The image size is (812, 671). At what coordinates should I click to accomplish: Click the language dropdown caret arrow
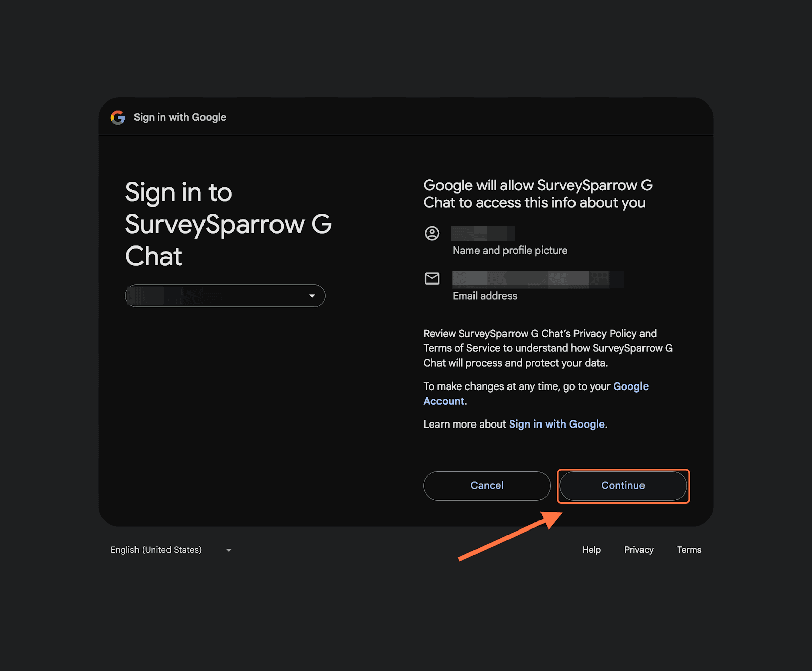pos(229,550)
